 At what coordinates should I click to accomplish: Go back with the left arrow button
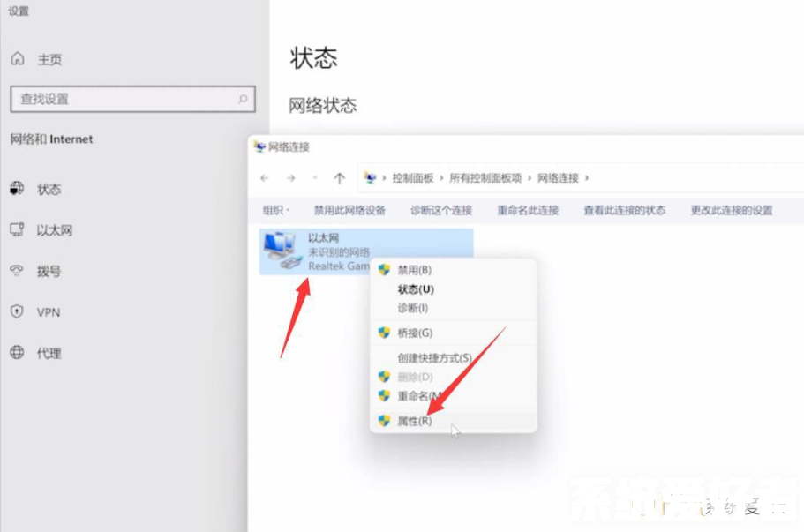(x=265, y=178)
